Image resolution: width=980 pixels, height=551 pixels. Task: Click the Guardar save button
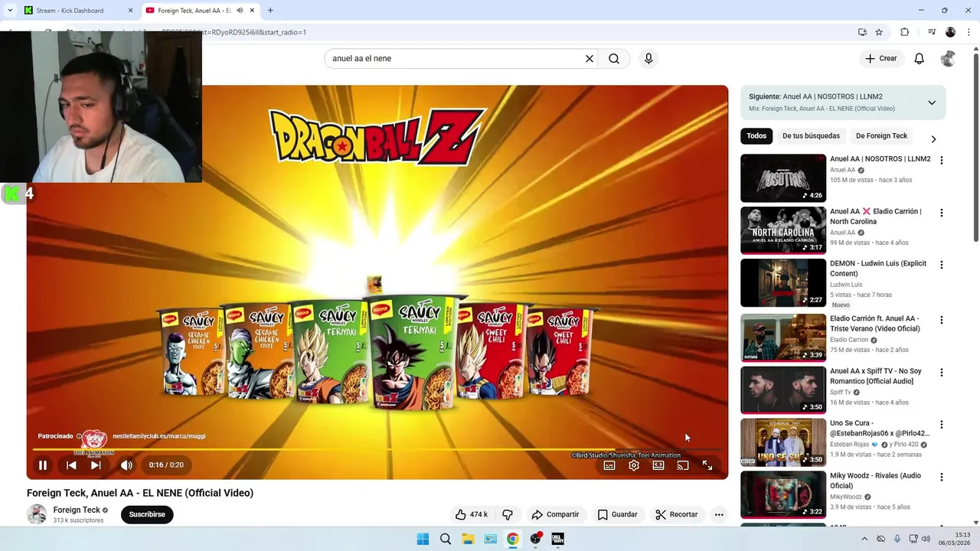pos(617,514)
